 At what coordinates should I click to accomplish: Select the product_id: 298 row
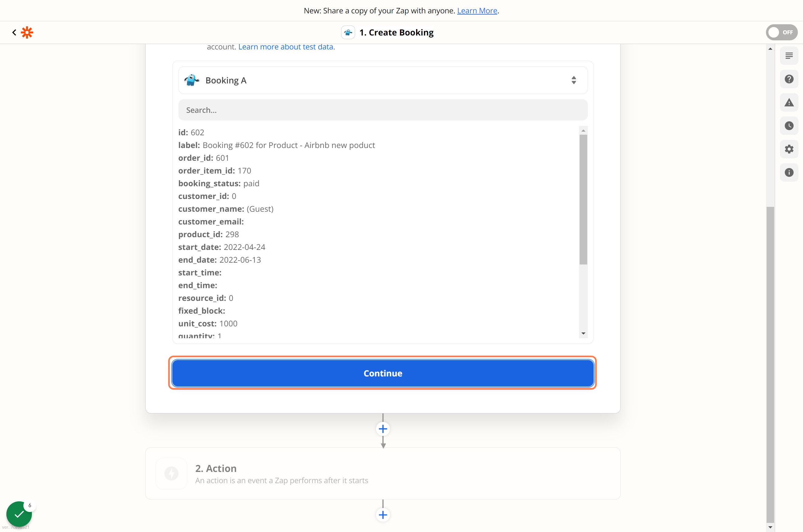(x=209, y=234)
